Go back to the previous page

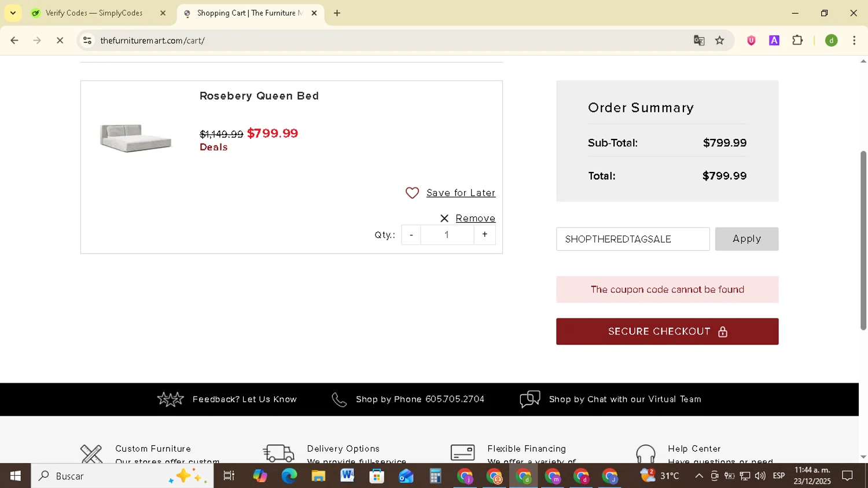(14, 41)
